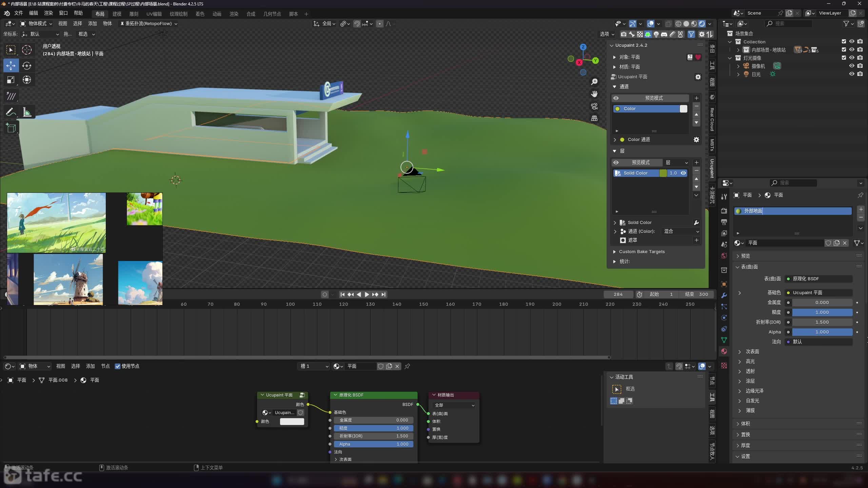Image resolution: width=868 pixels, height=488 pixels.
Task: Open the 物体模式 mode dropdown
Action: (x=37, y=24)
